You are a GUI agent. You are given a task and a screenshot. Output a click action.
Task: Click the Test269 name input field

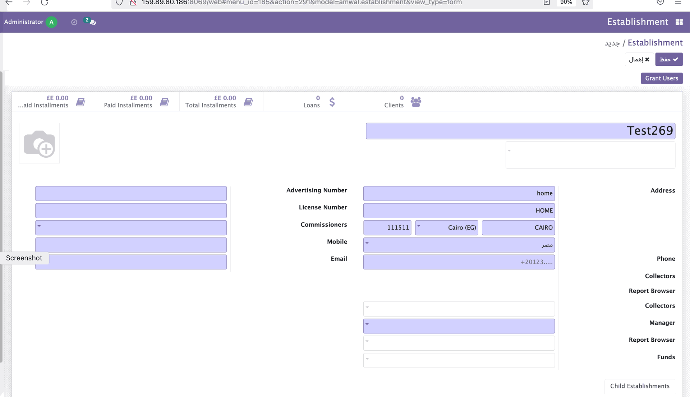[521, 131]
